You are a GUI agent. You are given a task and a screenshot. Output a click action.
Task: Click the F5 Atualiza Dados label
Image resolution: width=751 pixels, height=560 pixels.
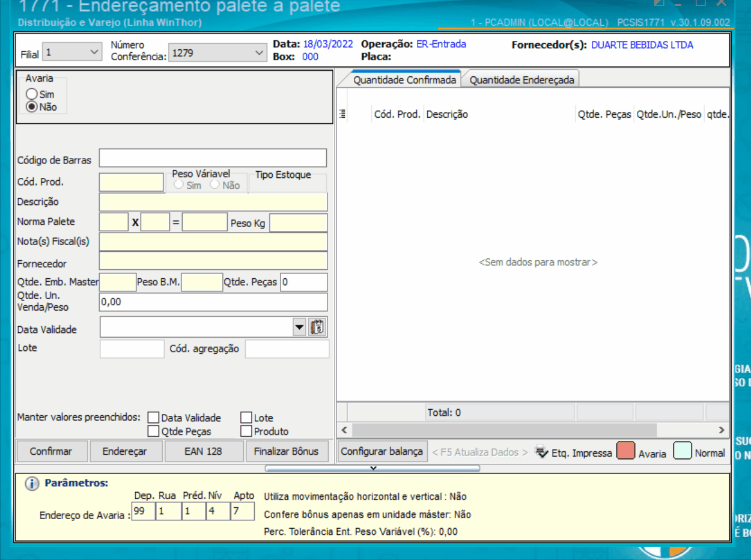coord(480,452)
